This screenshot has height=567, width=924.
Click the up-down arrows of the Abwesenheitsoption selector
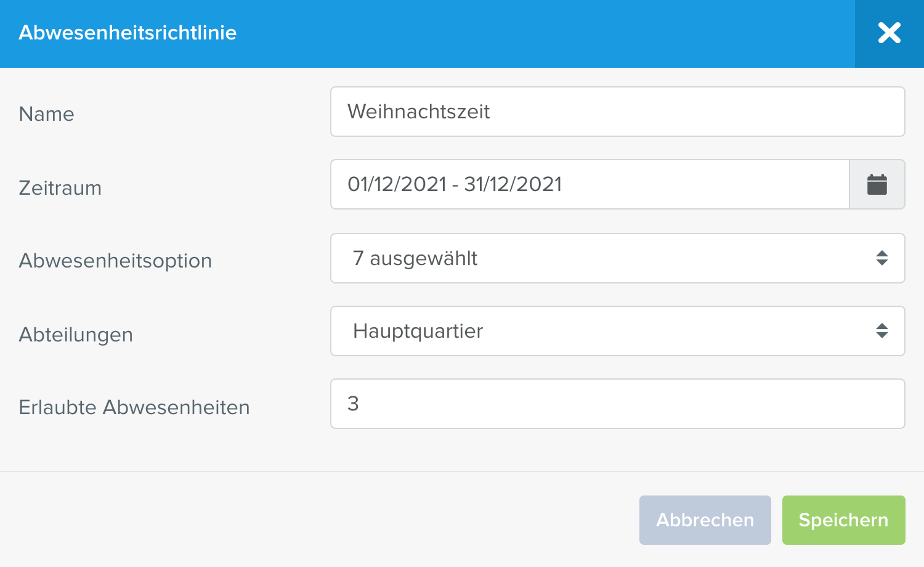click(x=882, y=258)
